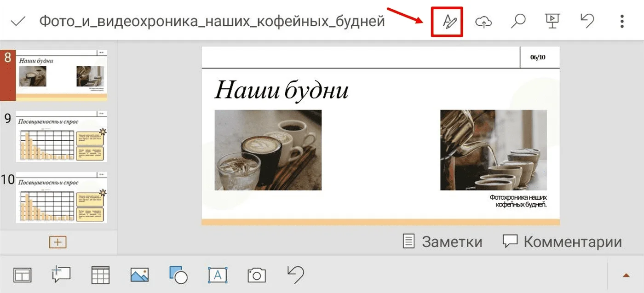This screenshot has width=644, height=293.
Task: Click the Фотохроника наших кофейных будней caption
Action: click(x=518, y=201)
